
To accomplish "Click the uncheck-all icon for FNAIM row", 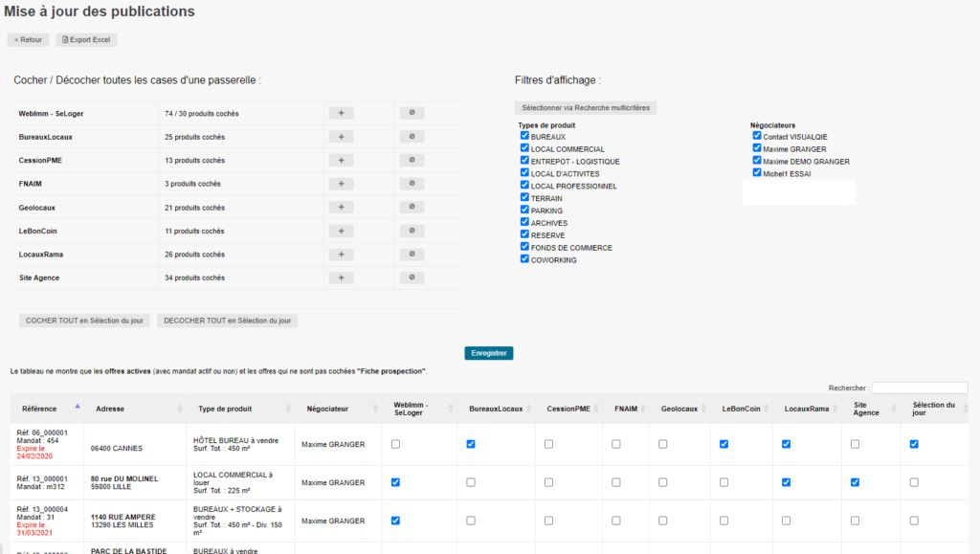I will tap(411, 184).
